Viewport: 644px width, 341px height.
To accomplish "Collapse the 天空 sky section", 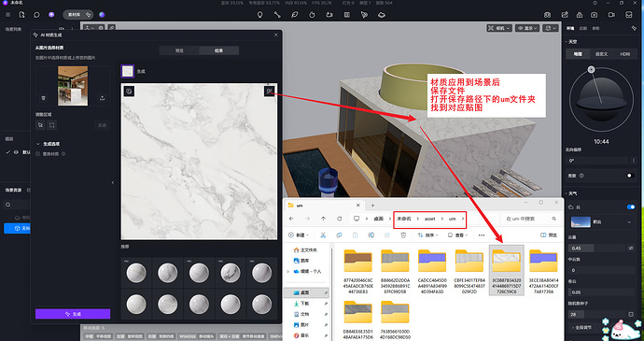I will pos(567,42).
